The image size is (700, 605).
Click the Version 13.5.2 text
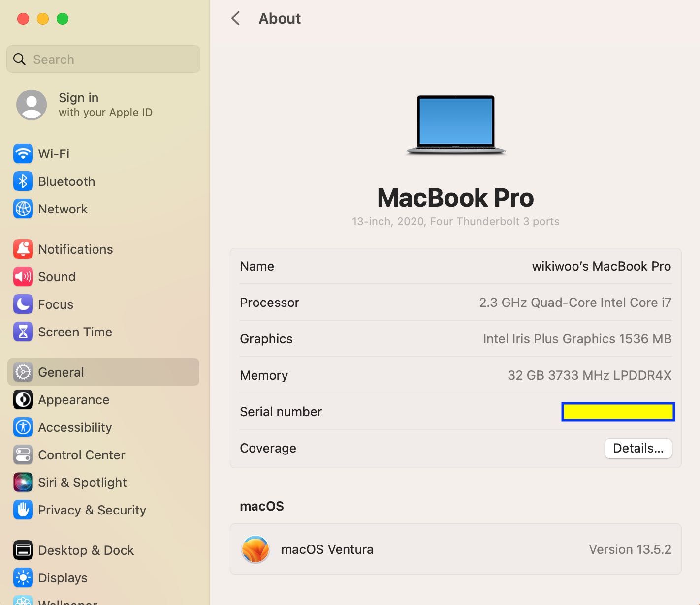(x=630, y=549)
